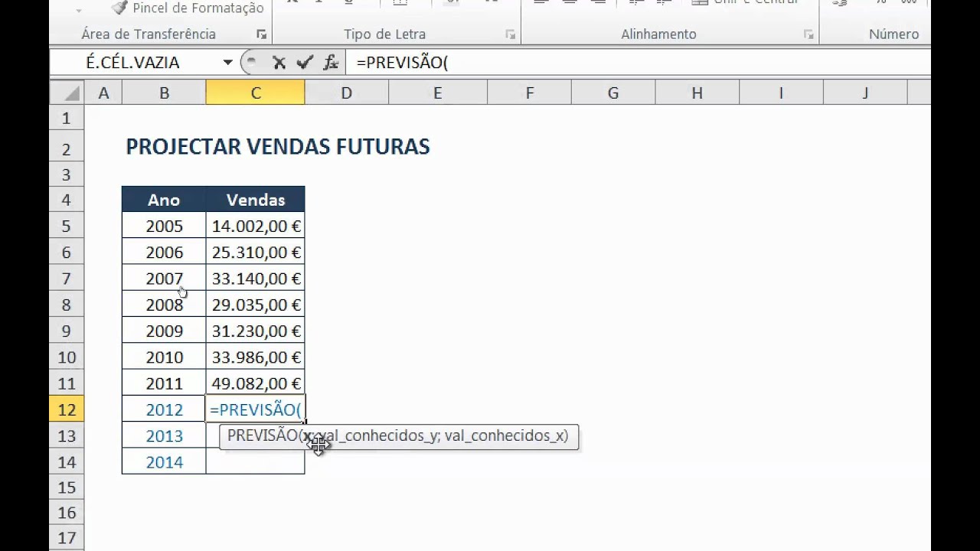980x551 pixels.
Task: Select the cell with year 2006
Action: click(164, 252)
